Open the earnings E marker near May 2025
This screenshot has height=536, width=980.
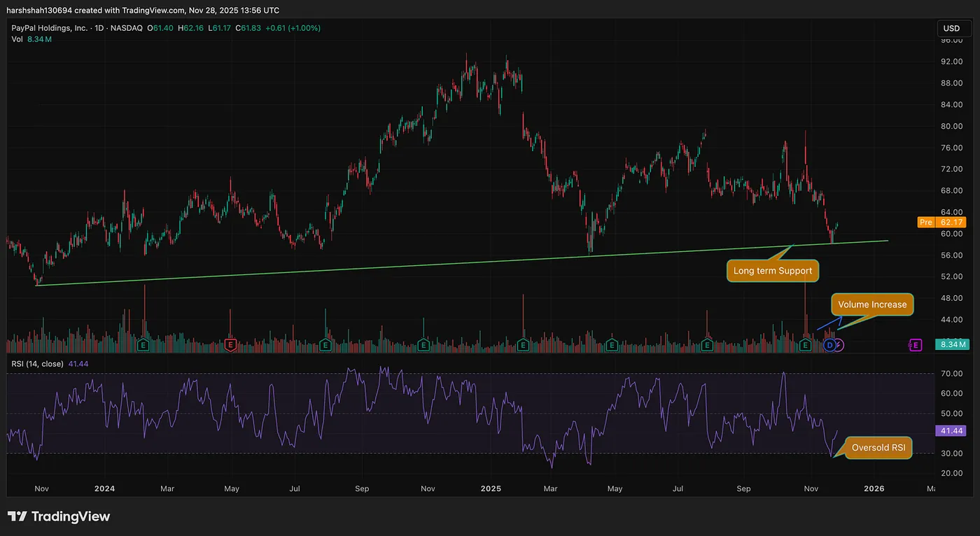pos(611,345)
